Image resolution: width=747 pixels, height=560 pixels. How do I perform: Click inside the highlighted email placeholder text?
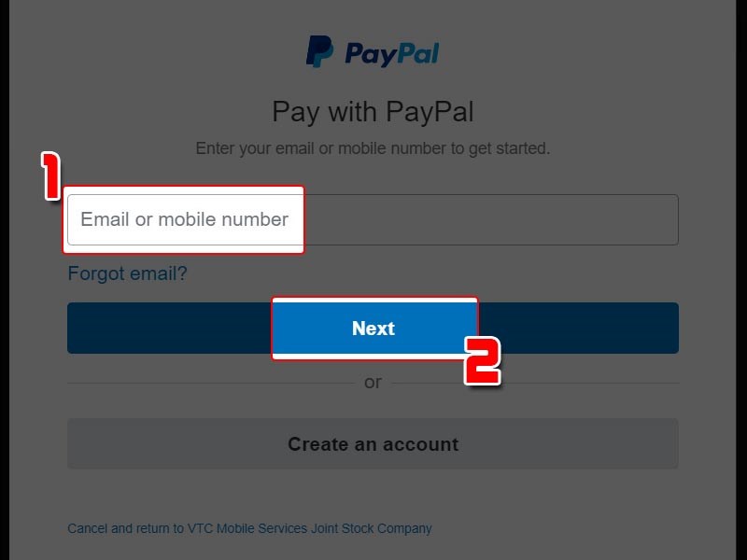pyautogui.click(x=184, y=219)
